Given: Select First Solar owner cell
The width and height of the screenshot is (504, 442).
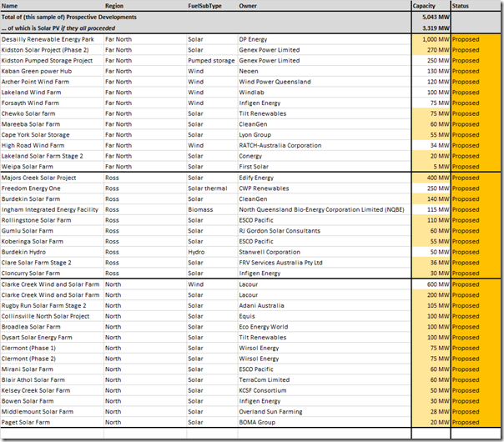Looking at the screenshot, I should (325, 167).
